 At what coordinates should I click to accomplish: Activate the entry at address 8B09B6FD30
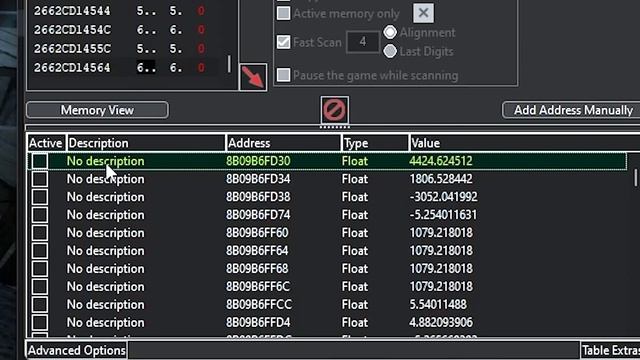(x=40, y=161)
